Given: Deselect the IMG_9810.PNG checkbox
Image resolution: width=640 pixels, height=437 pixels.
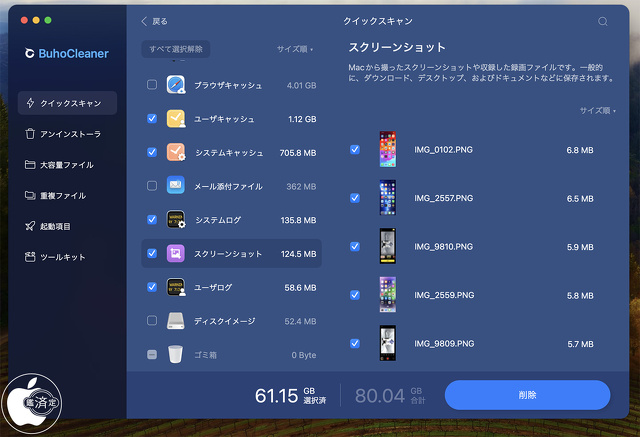Looking at the screenshot, I should tap(355, 246).
